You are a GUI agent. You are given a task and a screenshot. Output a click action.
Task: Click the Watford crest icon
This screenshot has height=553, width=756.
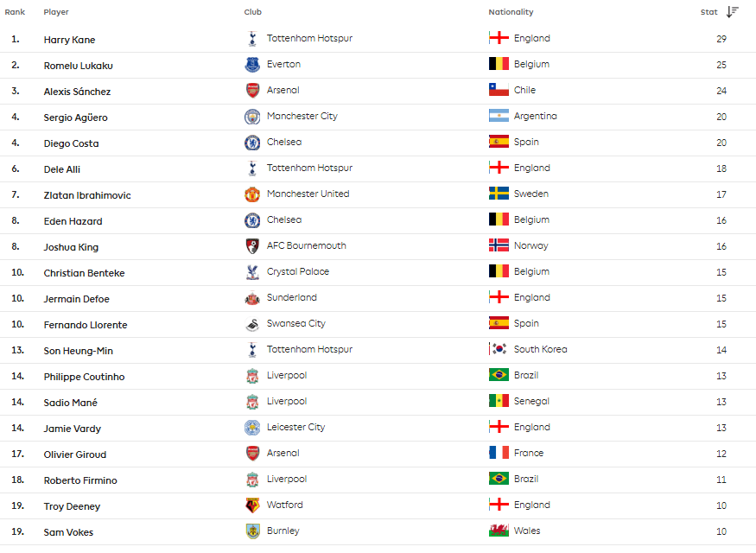click(252, 505)
